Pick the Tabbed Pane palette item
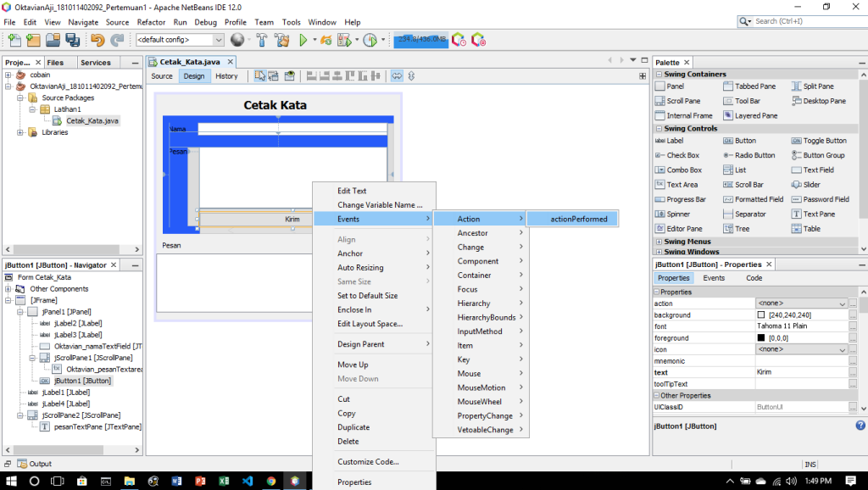Image resolution: width=868 pixels, height=490 pixels. coord(749,86)
